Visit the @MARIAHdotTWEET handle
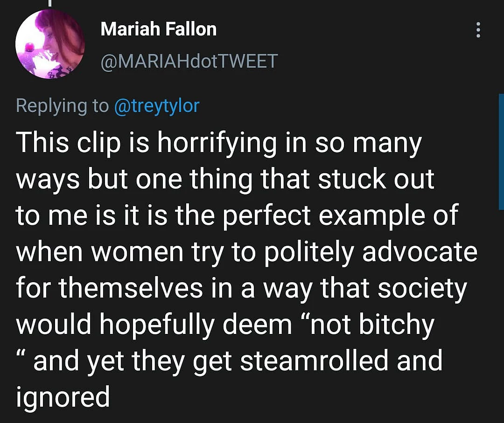Screen dimensions: 504x423 pyautogui.click(x=189, y=61)
